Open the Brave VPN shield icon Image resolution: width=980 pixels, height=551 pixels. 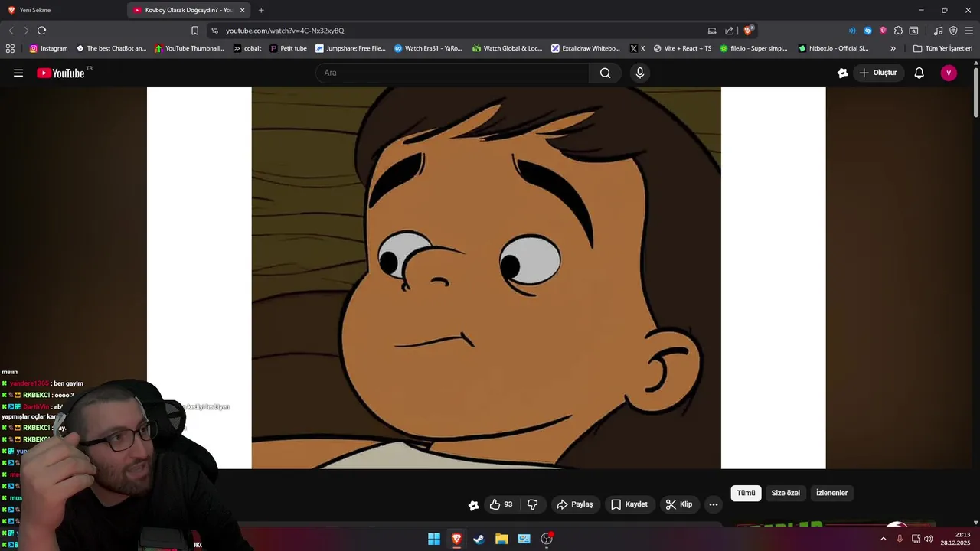pos(953,31)
